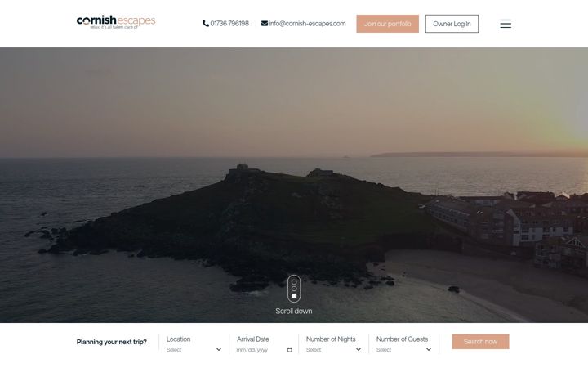
Task: Click the scroll down mouse indicator
Action: tap(294, 289)
